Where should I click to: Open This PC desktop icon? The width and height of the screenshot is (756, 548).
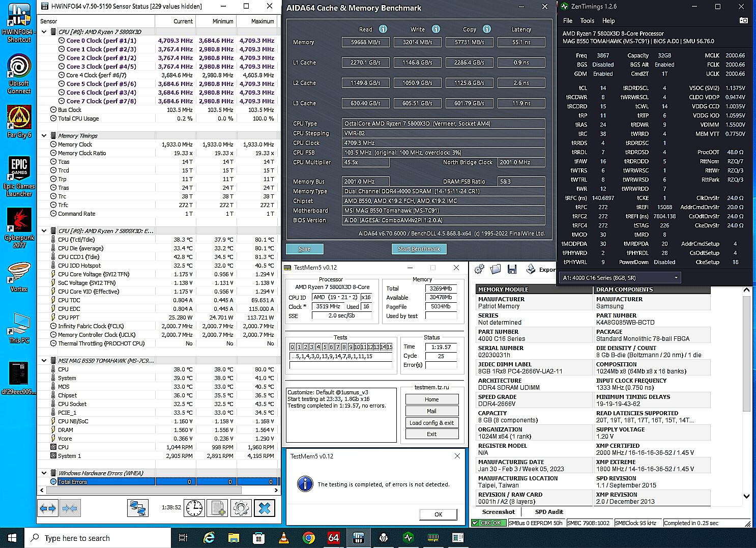(19, 328)
